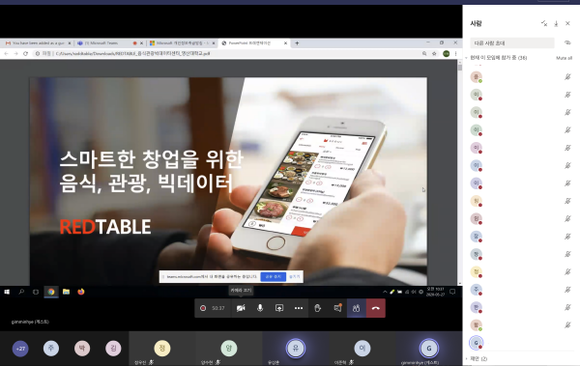580x366 pixels.
Task: Open manage permissions icon in people panel
Action: point(544,24)
